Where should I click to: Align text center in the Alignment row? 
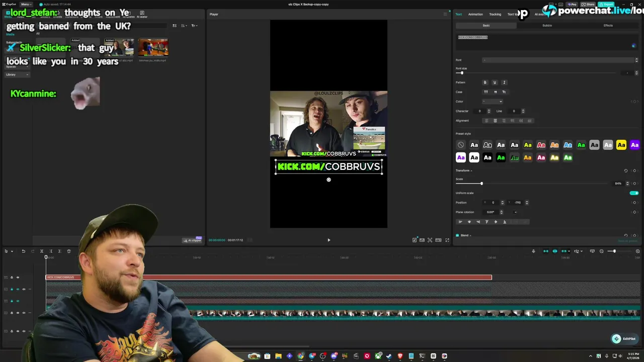point(495,121)
